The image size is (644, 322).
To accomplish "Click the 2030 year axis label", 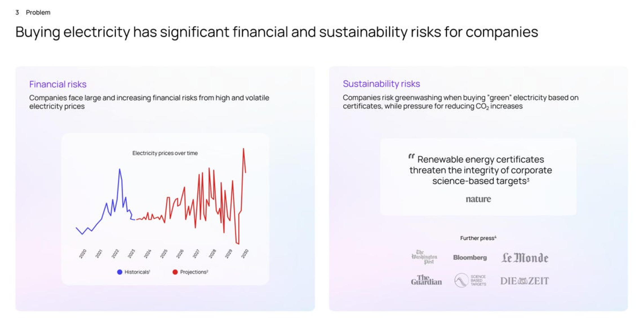I will (245, 254).
